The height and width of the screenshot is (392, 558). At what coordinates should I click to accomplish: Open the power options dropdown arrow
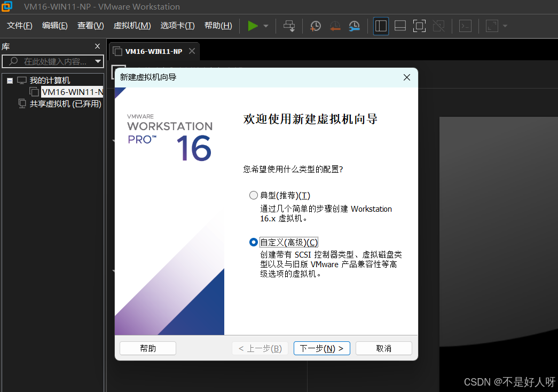[266, 26]
